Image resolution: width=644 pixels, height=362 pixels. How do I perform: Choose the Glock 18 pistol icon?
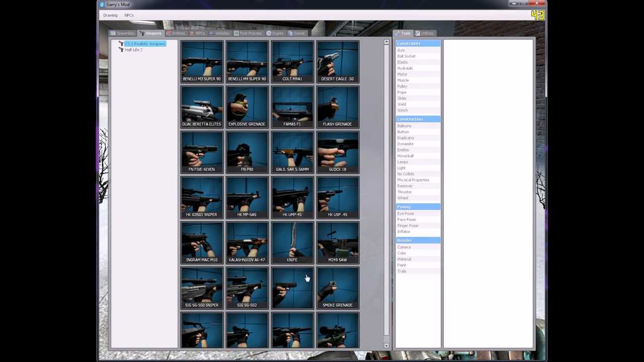[x=338, y=152]
